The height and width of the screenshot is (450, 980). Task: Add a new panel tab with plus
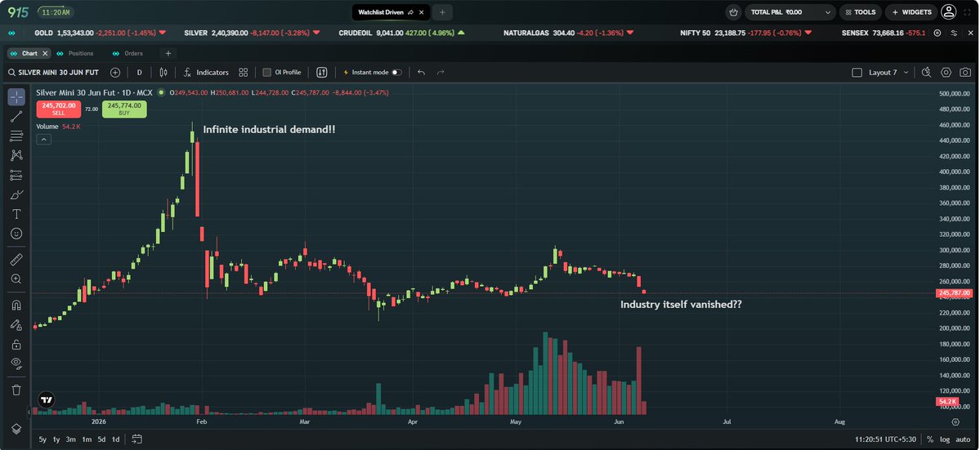168,54
